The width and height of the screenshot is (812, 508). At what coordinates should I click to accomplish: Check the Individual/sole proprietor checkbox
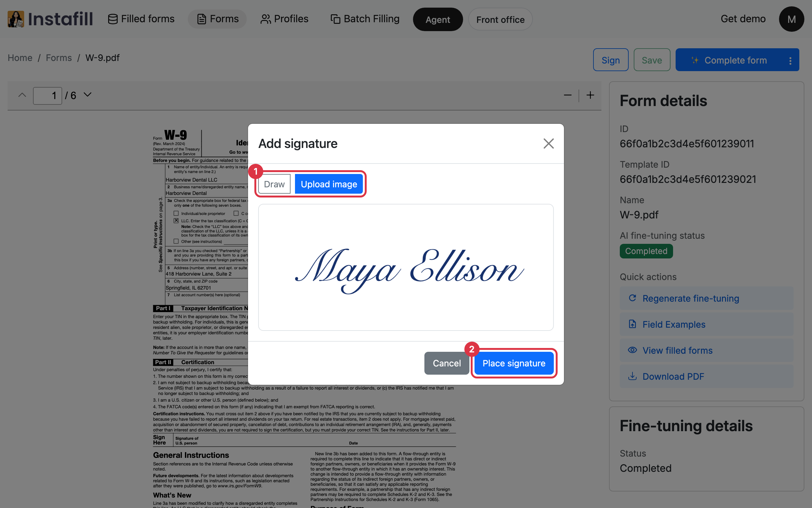(176, 213)
